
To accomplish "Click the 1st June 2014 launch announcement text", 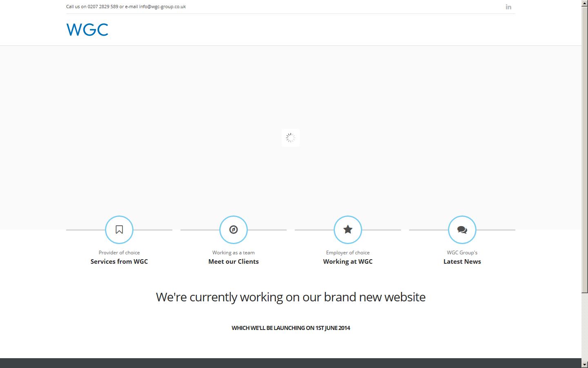I will [x=290, y=328].
